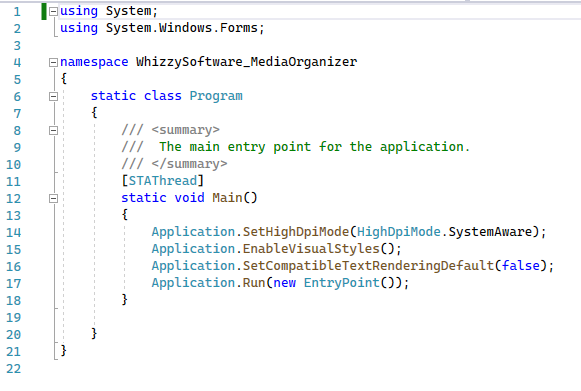Viewport: 581px width, 391px height.
Task: Click 'System.Windows.Forms' on line 2
Action: coord(182,28)
